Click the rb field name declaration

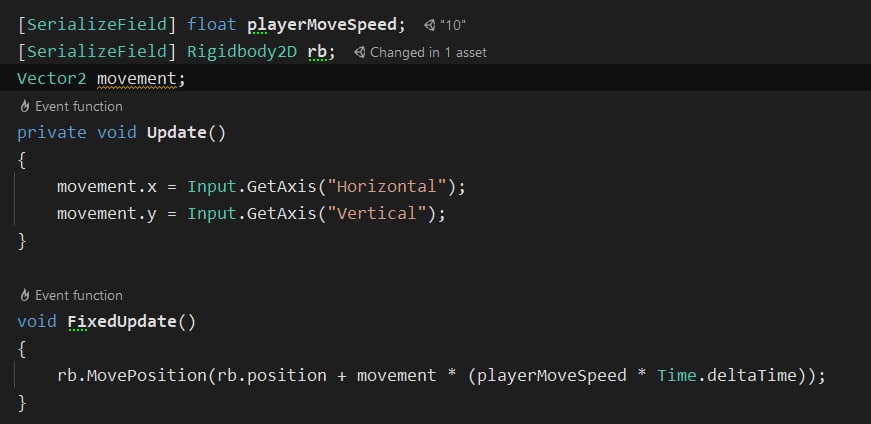[x=317, y=52]
